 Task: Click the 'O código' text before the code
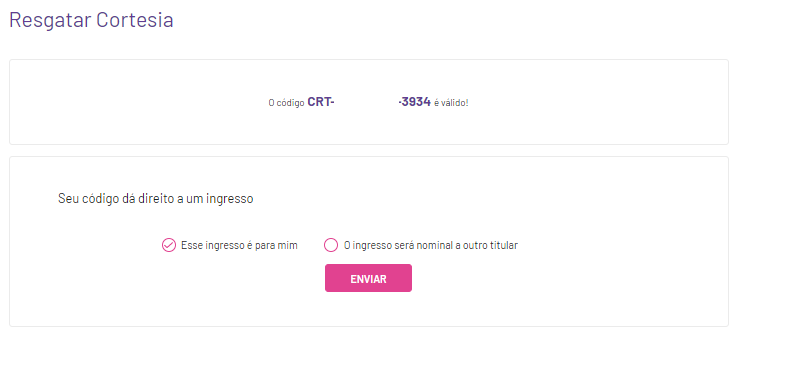point(286,103)
